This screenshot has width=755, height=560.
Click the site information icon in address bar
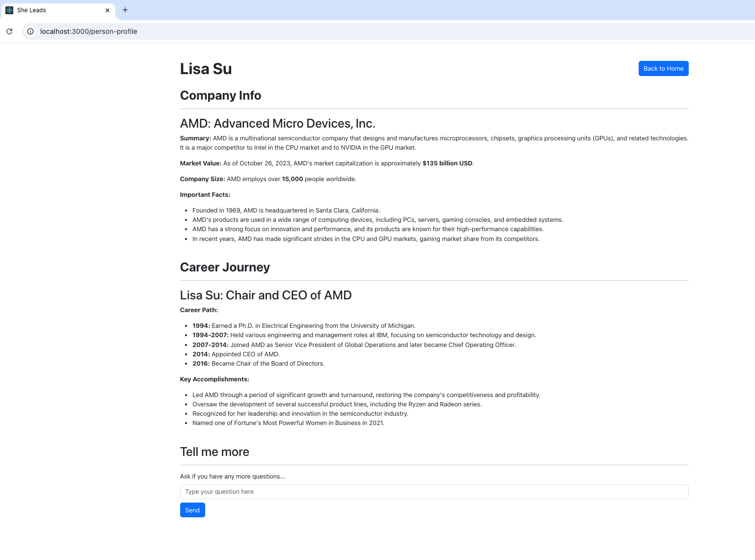pos(30,31)
